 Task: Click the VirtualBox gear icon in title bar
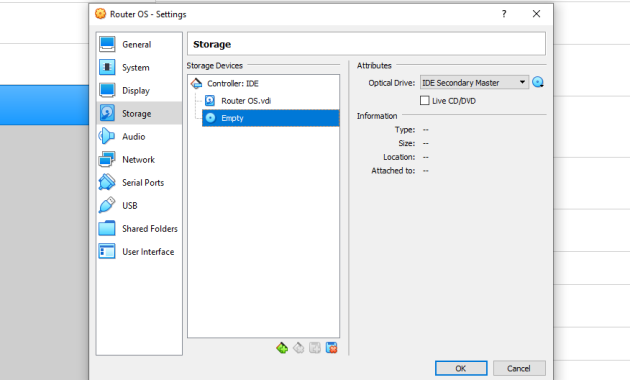[100, 14]
